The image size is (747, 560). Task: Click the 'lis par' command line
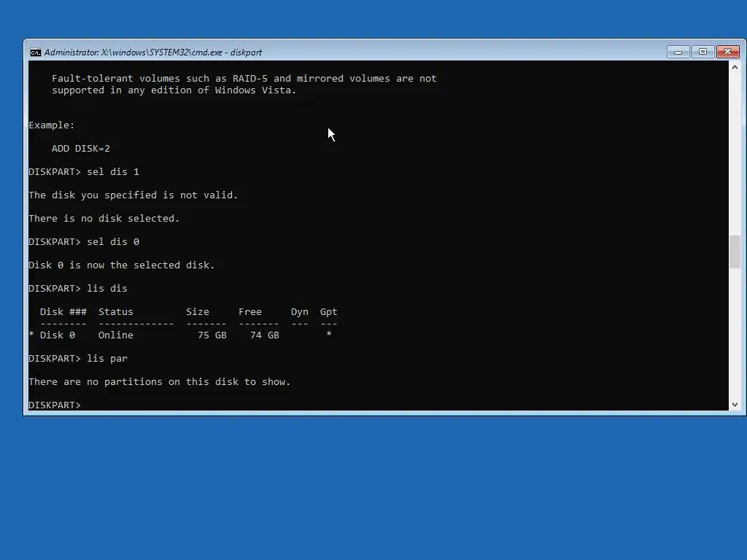click(x=78, y=359)
